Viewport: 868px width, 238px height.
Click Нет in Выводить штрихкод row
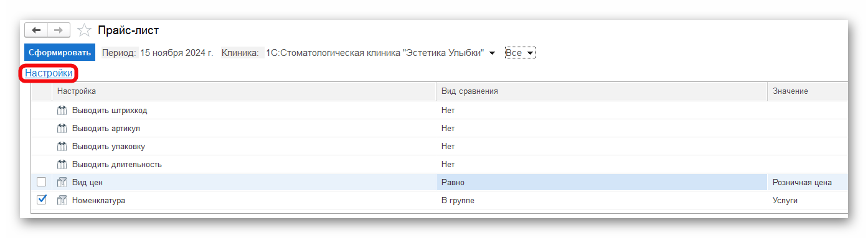(448, 111)
